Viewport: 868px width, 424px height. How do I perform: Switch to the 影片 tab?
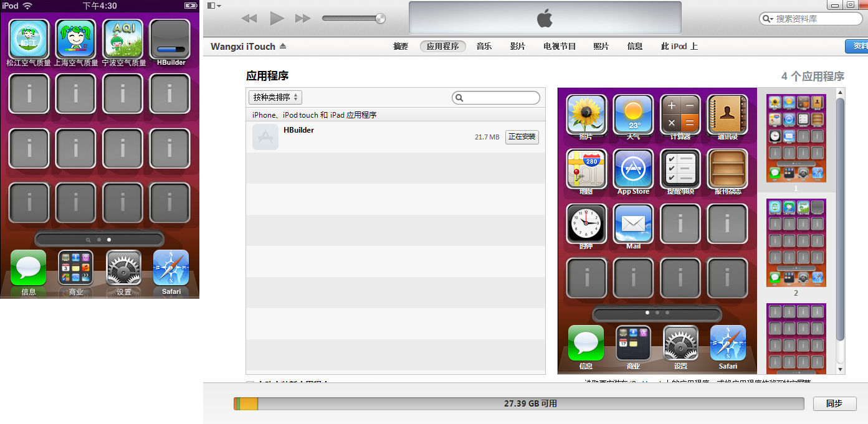[518, 46]
